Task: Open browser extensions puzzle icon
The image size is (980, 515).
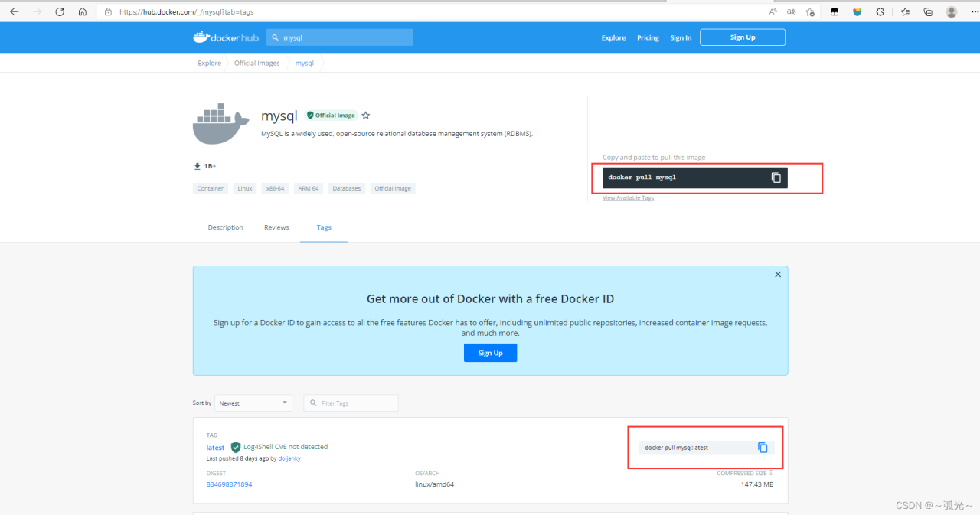Action: (x=880, y=11)
